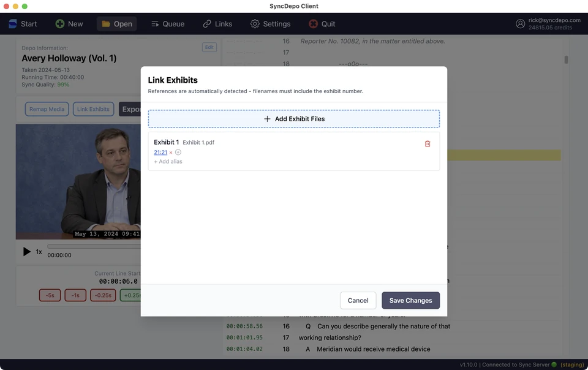Image resolution: width=588 pixels, height=370 pixels.
Task: Jump to timestamp 00:00:58.56
Action: [244, 327]
